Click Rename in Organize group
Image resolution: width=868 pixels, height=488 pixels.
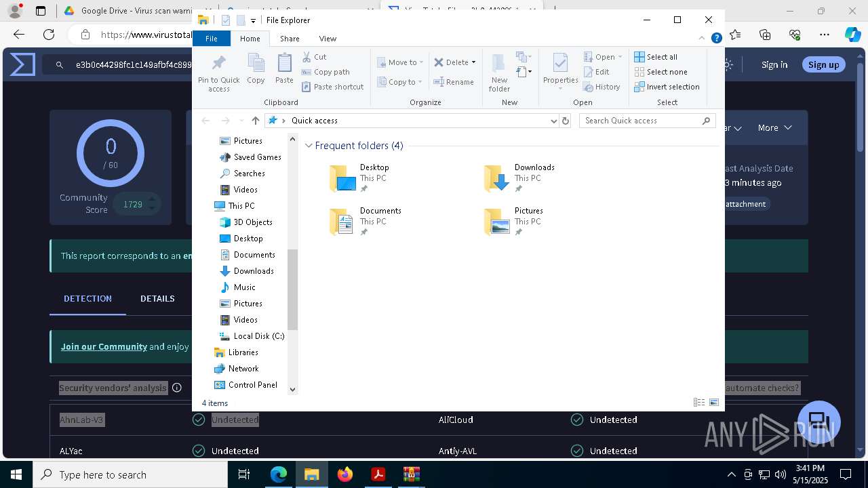(x=454, y=82)
